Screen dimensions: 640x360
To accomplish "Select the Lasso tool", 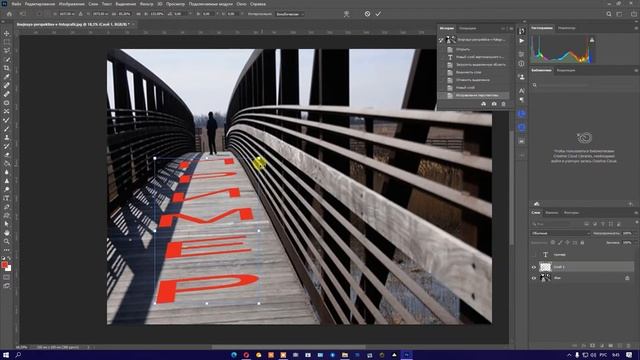I will tap(7, 51).
